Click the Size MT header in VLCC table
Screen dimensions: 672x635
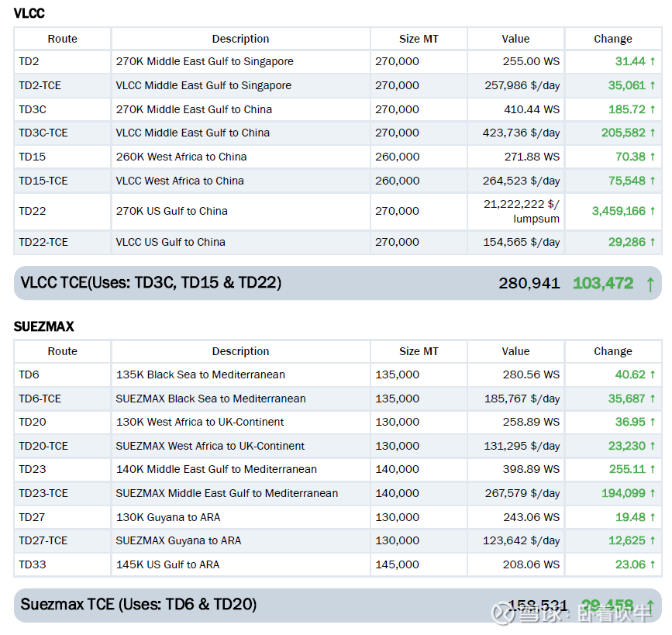pos(419,39)
